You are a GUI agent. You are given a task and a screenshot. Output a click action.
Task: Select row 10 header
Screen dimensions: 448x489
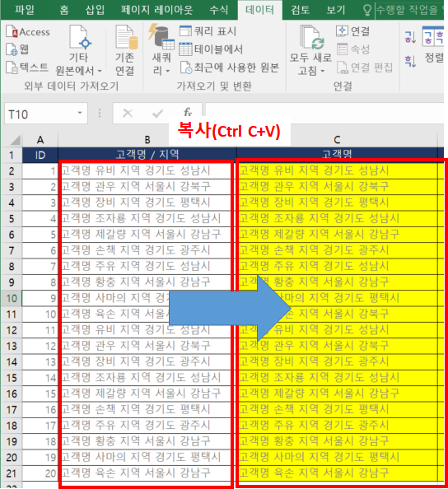[x=12, y=298]
